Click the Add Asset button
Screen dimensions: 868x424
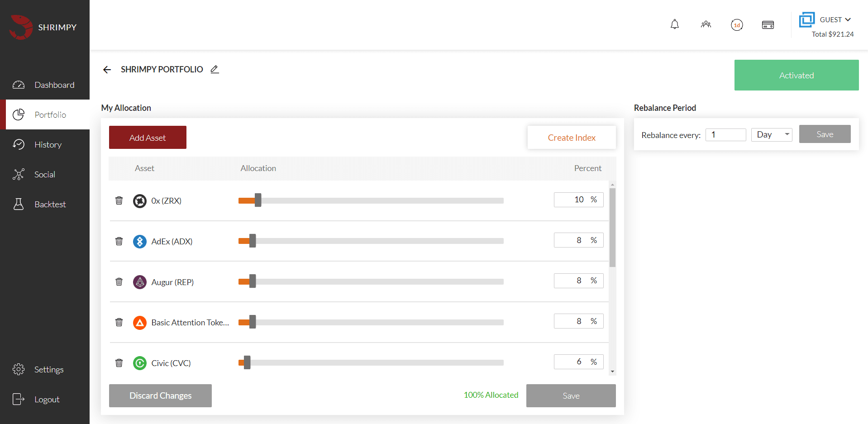tap(148, 138)
